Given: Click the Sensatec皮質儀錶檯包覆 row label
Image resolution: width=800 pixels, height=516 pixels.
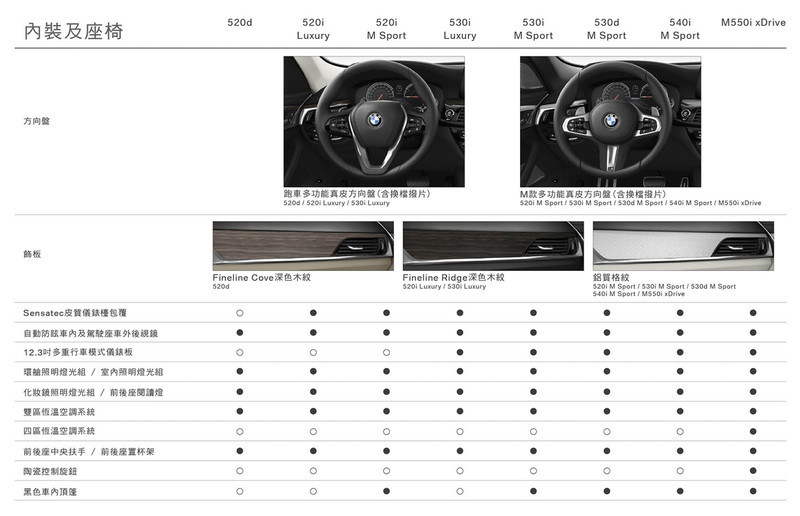Looking at the screenshot, I should coord(75,313).
